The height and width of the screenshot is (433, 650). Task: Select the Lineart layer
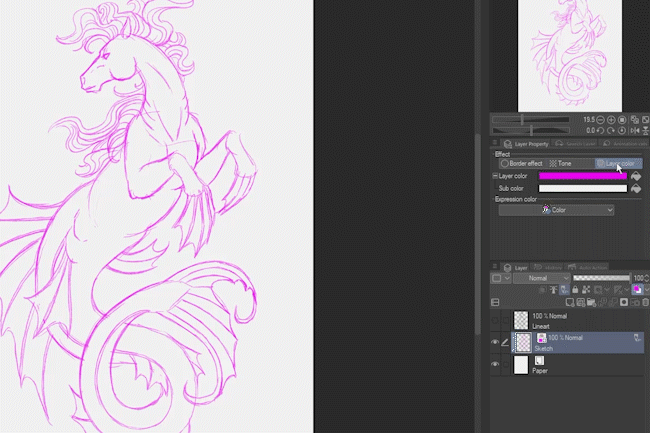click(x=577, y=321)
